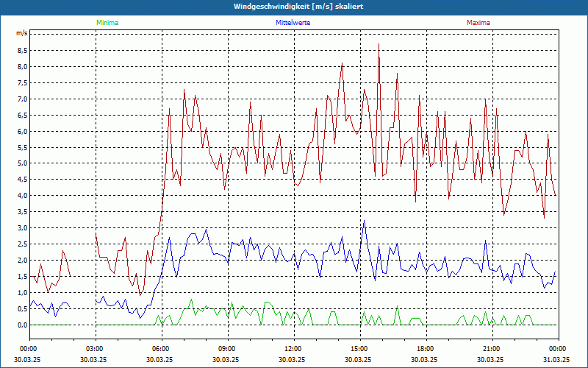Viewport: 588px width, 368px height.
Task: Click the '8,0' y-axis value
Action: coord(23,67)
